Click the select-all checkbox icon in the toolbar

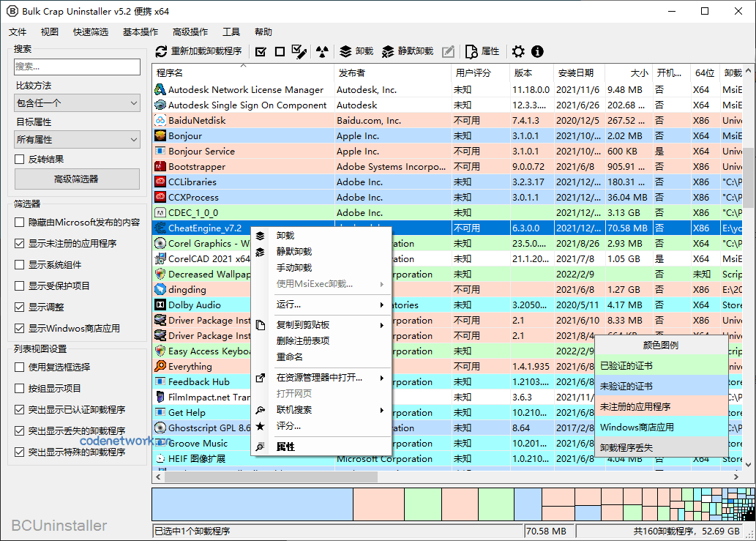tap(259, 51)
